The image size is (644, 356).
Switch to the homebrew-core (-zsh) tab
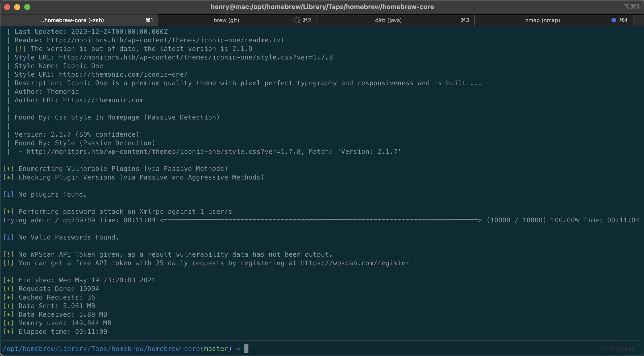point(79,20)
